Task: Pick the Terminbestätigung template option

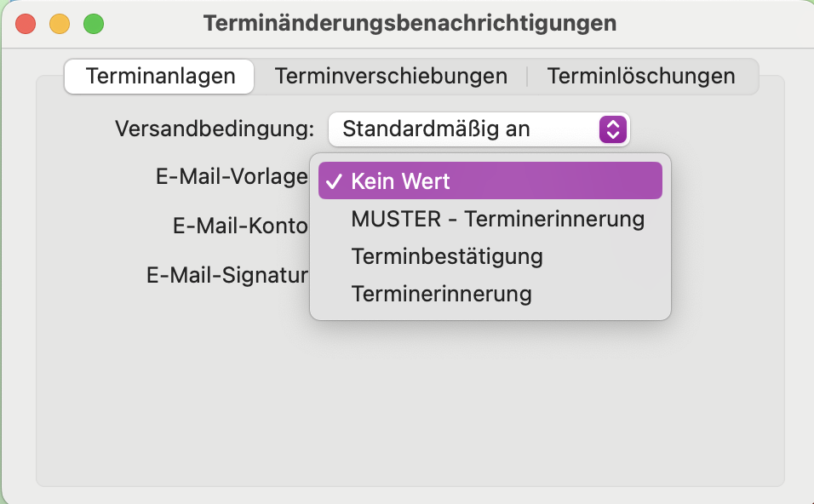Action: tap(490, 256)
